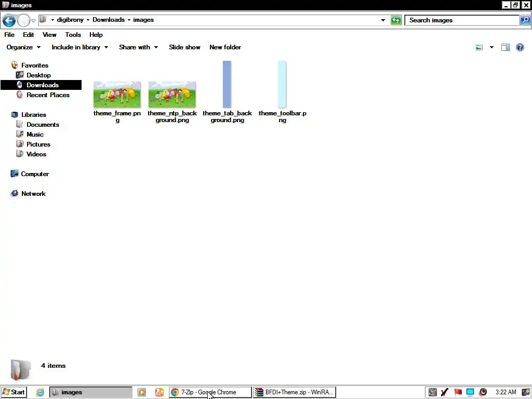Open the Music library

35,135
